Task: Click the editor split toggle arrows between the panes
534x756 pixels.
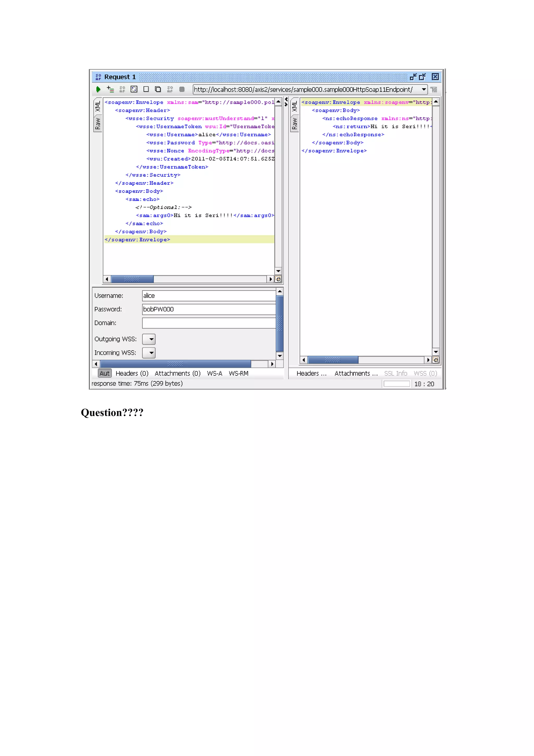Action: point(286,102)
